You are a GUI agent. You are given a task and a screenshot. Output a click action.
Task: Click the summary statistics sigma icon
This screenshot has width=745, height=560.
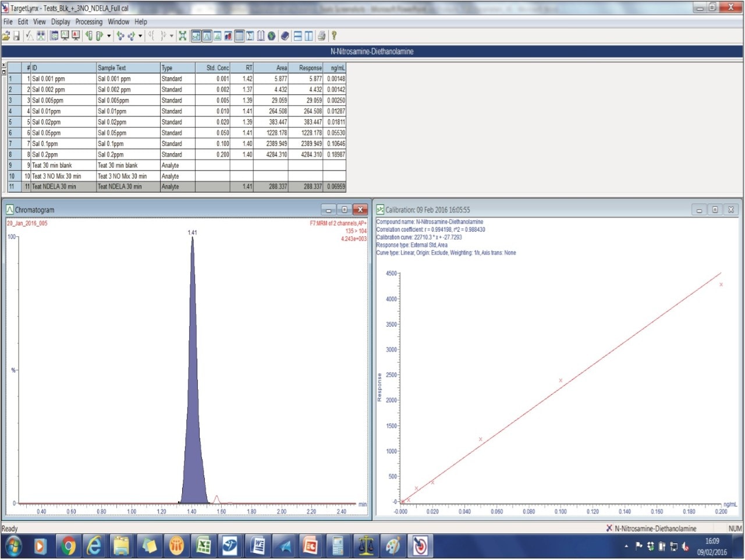(249, 36)
